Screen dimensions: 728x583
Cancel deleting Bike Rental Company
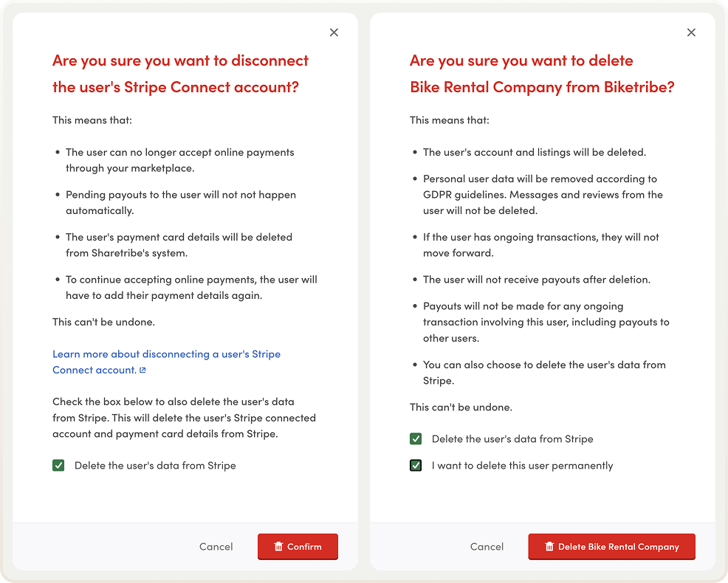[487, 547]
